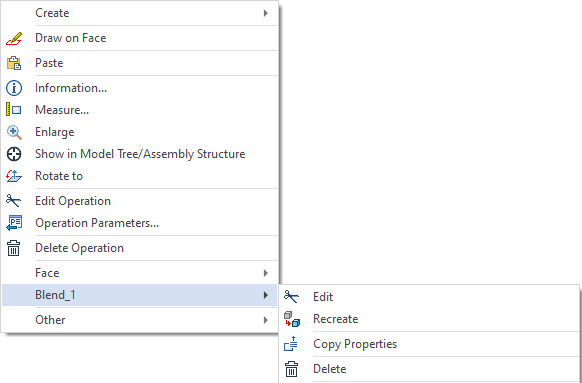582x383 pixels.
Task: Click the Recreate cubes icon
Action: click(292, 319)
